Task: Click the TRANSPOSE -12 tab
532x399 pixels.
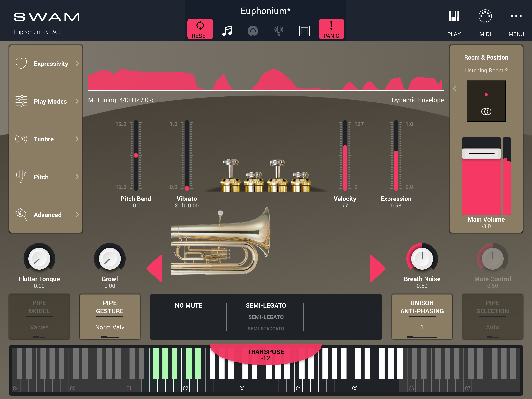Action: pyautogui.click(x=266, y=355)
